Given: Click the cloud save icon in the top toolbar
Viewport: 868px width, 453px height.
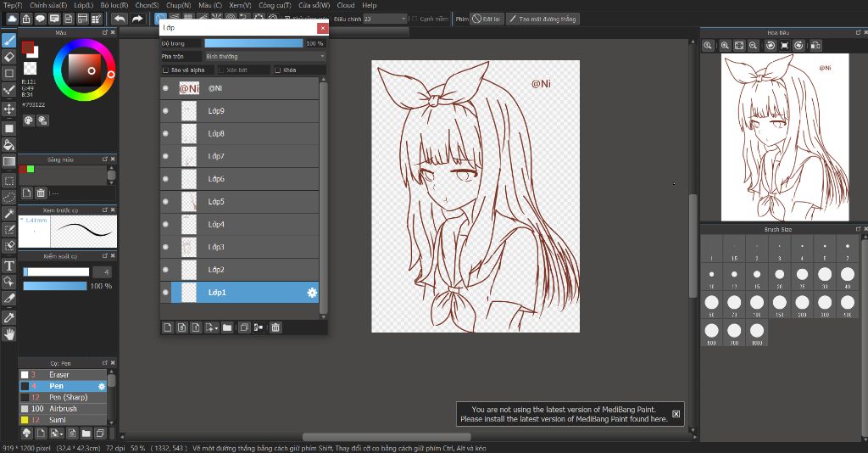Looking at the screenshot, I should (12, 19).
